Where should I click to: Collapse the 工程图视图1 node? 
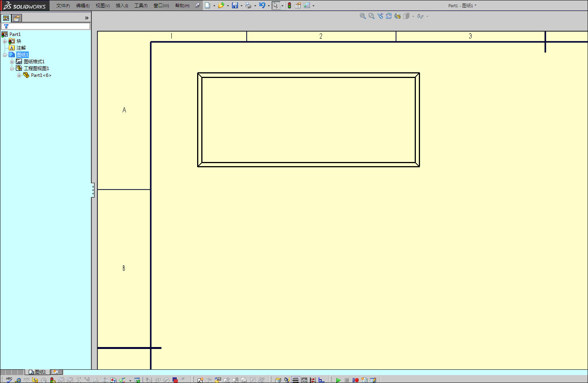12,69
